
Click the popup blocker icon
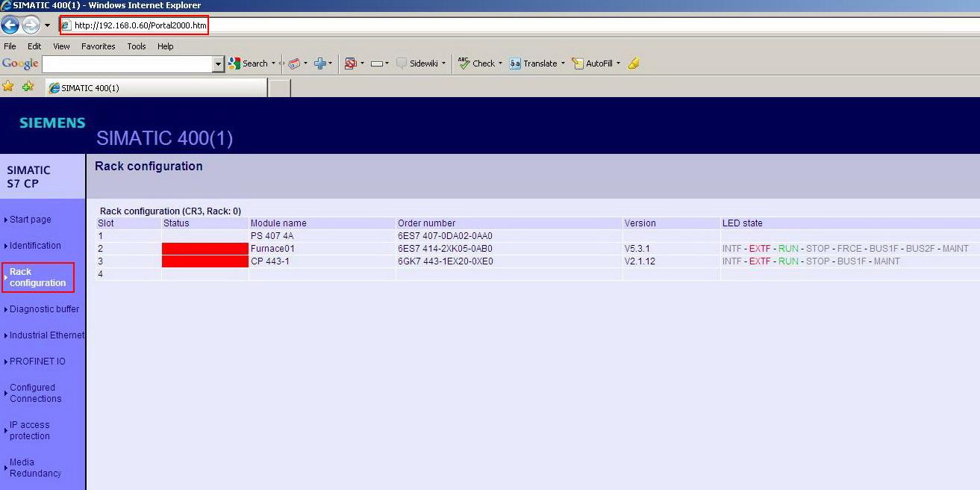click(351, 63)
